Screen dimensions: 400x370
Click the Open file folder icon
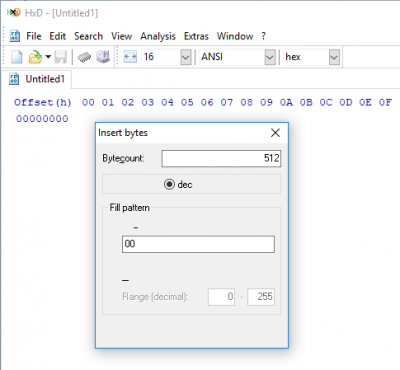point(35,57)
